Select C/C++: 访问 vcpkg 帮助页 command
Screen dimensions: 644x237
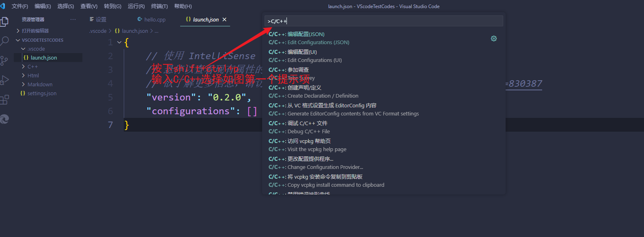(384, 145)
